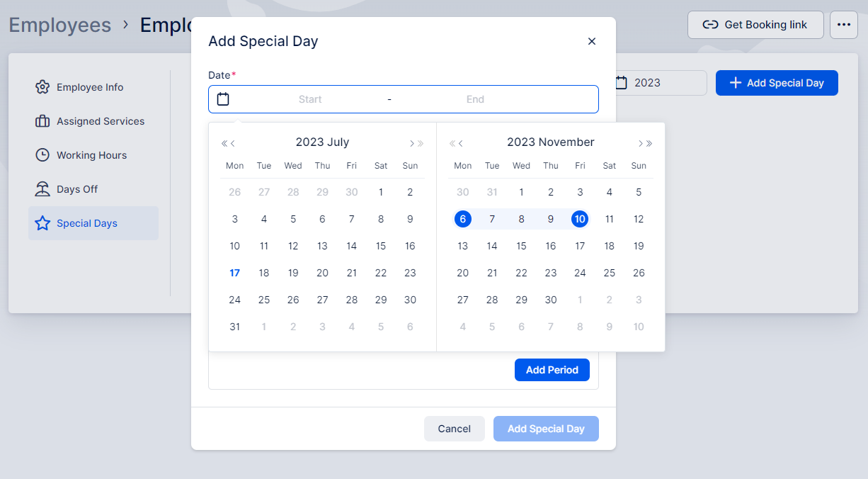This screenshot has width=868, height=479.
Task: Click the Working Hours clock icon
Action: point(42,155)
